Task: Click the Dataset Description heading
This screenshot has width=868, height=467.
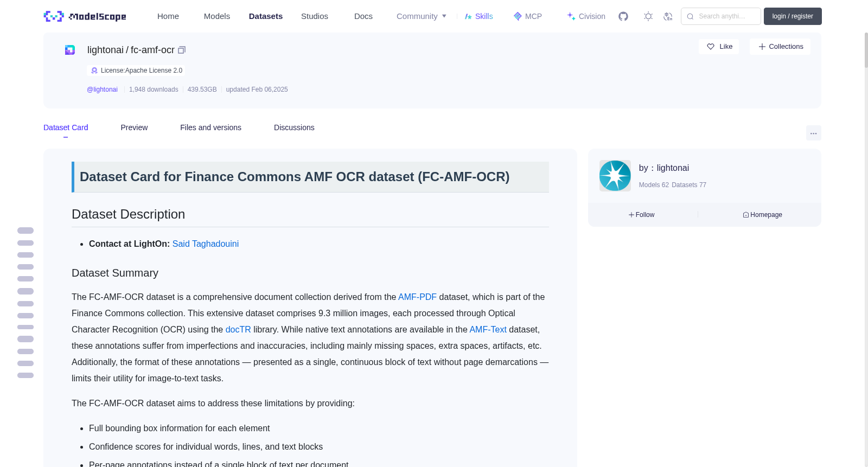Action: [x=128, y=214]
